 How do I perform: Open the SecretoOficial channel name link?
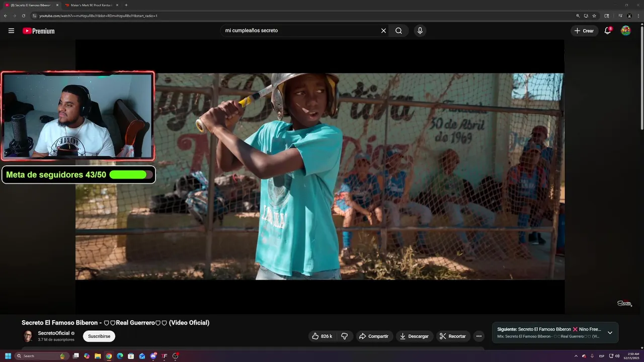[x=54, y=333]
